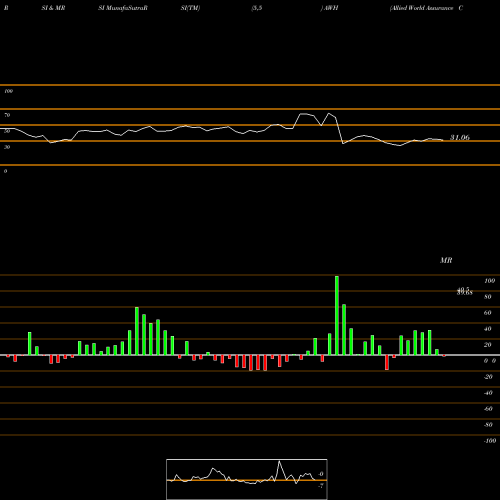Click the overlapping 39.6s value label
The height and width of the screenshot is (500, 500).
(x=464, y=292)
